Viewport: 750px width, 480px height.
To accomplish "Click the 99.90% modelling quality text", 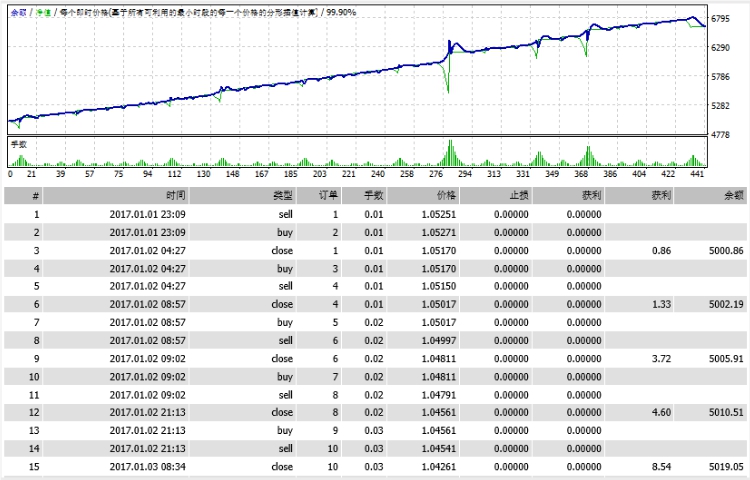I will pos(341,12).
